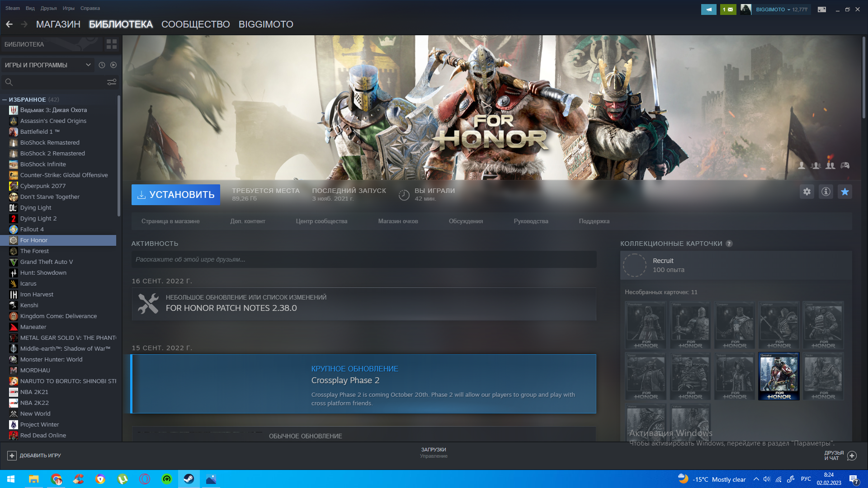Image resolution: width=868 pixels, height=488 pixels.
Task: Open Opera browser from taskbar
Action: pos(145,479)
